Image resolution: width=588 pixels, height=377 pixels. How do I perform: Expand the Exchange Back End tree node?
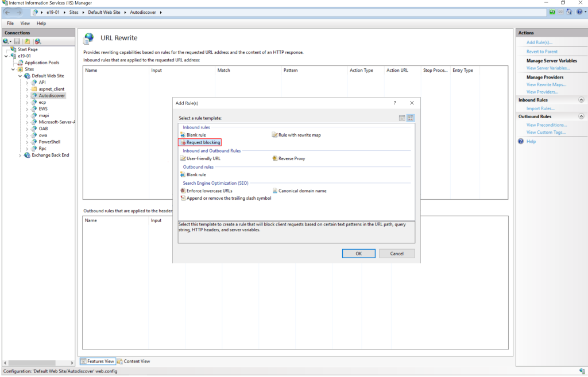click(x=20, y=155)
